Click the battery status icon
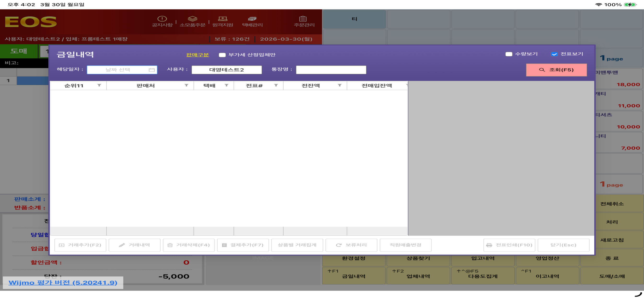The width and height of the screenshot is (644, 298). click(x=630, y=5)
